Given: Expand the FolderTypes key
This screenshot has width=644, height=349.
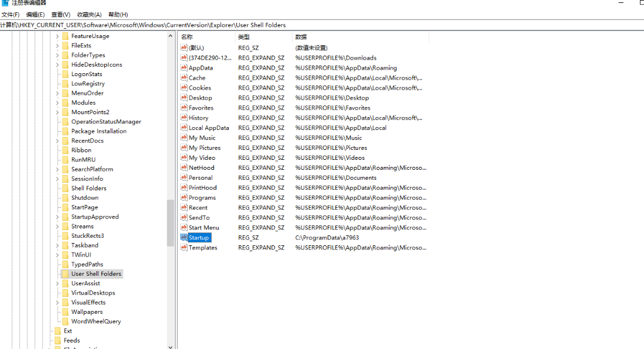Looking at the screenshot, I should (x=57, y=55).
